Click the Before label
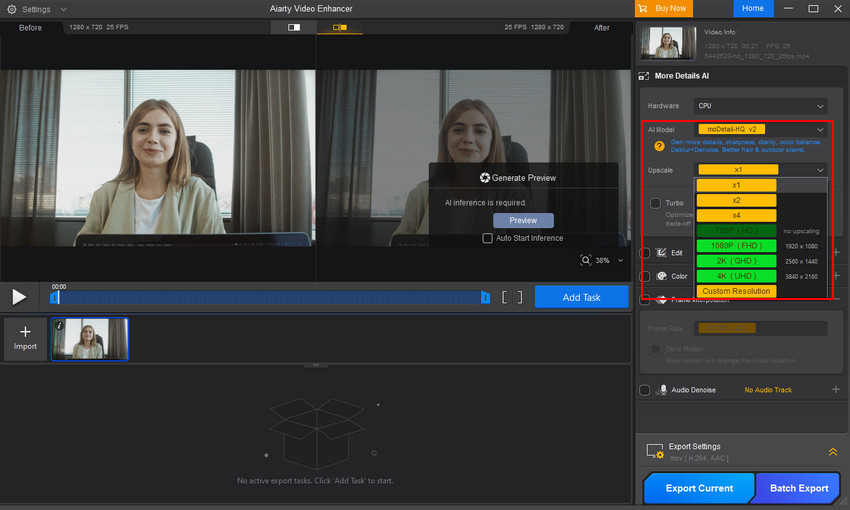The width and height of the screenshot is (850, 510). pyautogui.click(x=30, y=28)
